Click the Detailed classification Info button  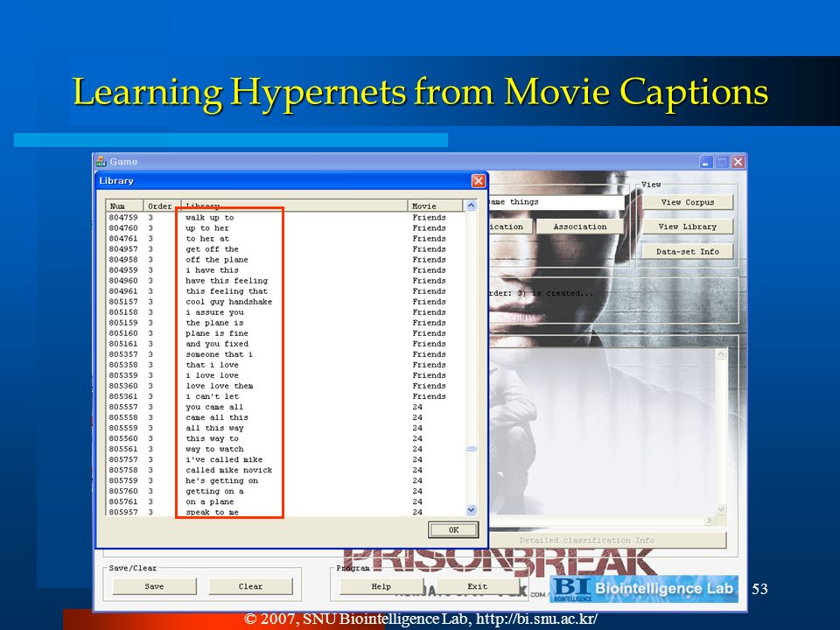click(x=586, y=540)
